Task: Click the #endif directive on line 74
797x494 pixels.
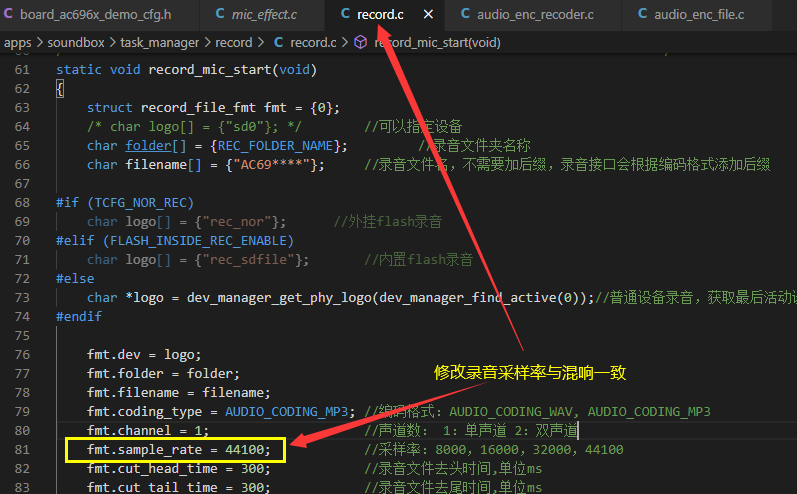Action: [x=79, y=317]
